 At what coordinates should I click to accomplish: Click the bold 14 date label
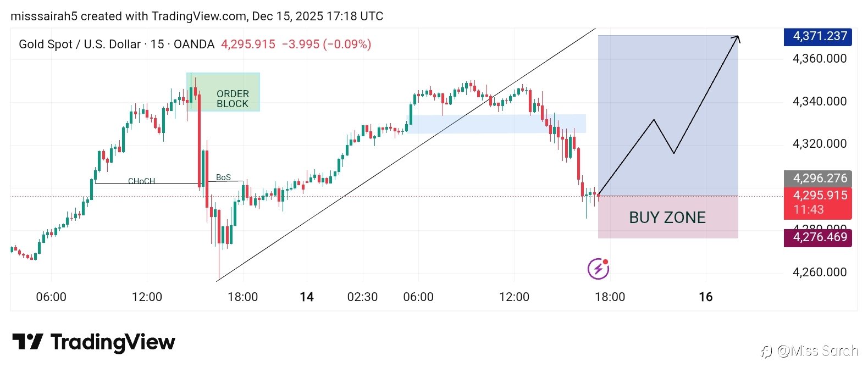click(x=307, y=297)
